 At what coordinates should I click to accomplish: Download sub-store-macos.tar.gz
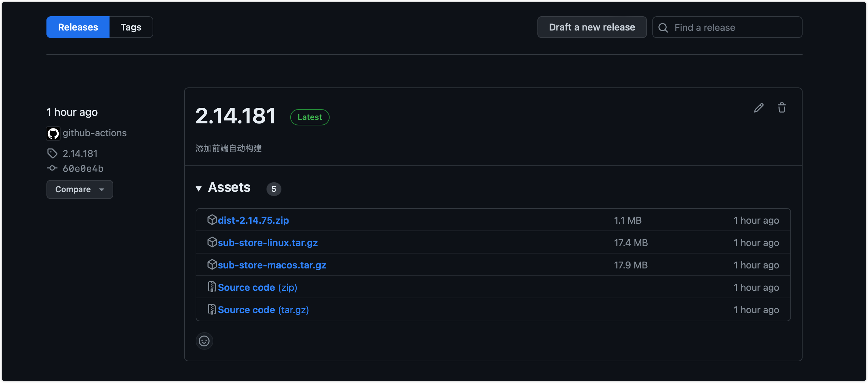point(272,265)
